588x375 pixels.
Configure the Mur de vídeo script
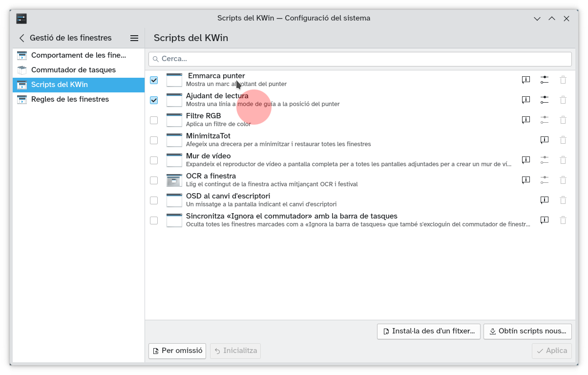(x=545, y=160)
